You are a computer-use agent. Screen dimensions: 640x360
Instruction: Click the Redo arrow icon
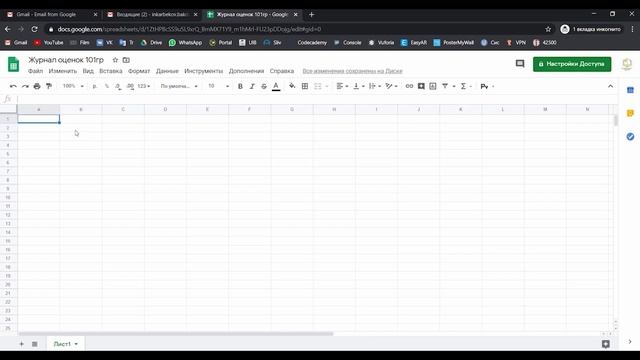pos(25,86)
